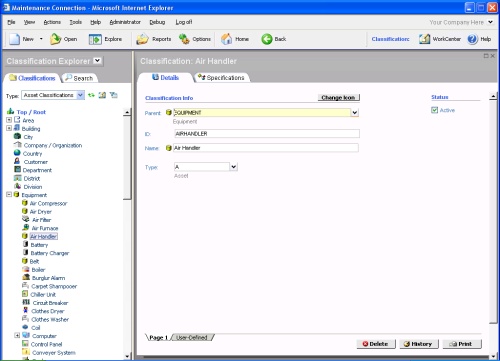Open the Reports toolbar icon
This screenshot has height=361, width=500.
pos(142,39)
